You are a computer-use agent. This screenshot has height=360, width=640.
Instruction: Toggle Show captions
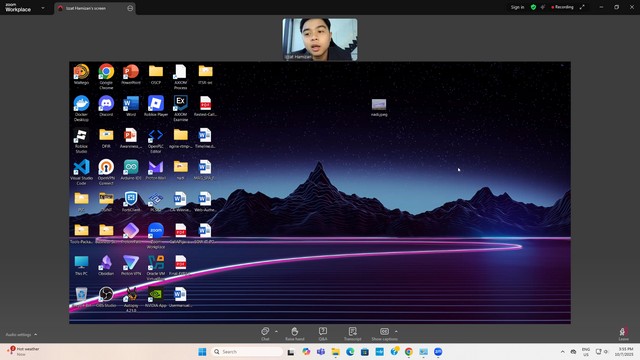point(384,331)
